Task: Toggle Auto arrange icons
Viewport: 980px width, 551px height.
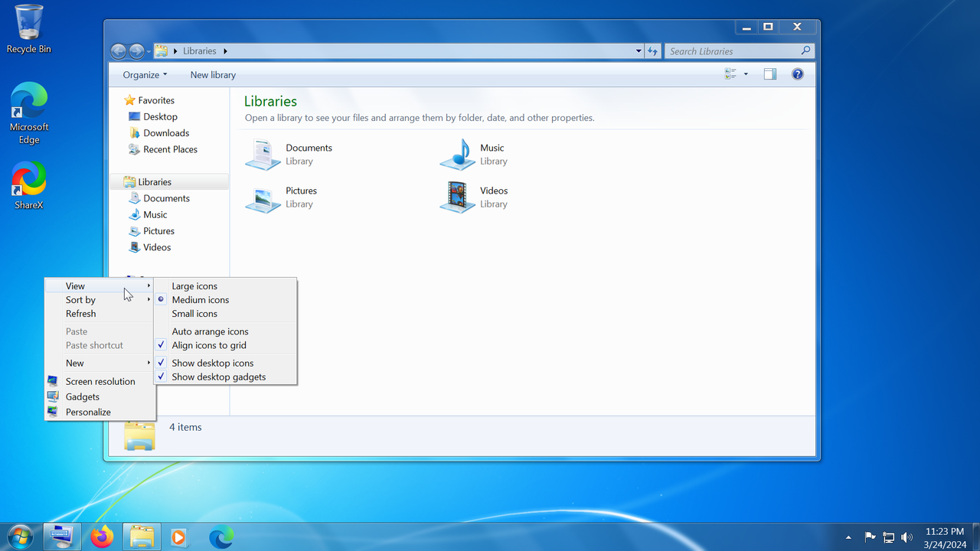Action: (x=226, y=331)
